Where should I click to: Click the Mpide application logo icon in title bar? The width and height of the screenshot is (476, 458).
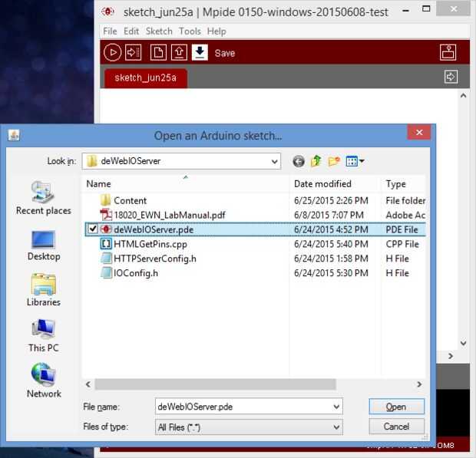[x=107, y=12]
